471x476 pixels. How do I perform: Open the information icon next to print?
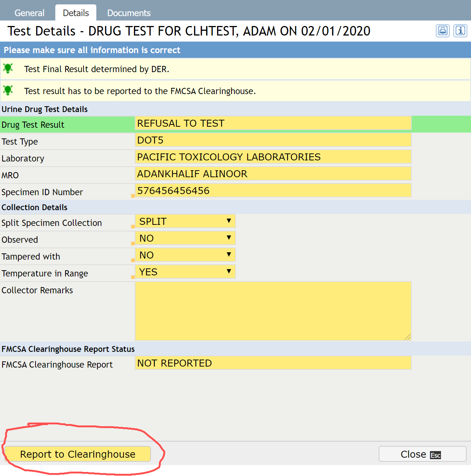(x=460, y=31)
